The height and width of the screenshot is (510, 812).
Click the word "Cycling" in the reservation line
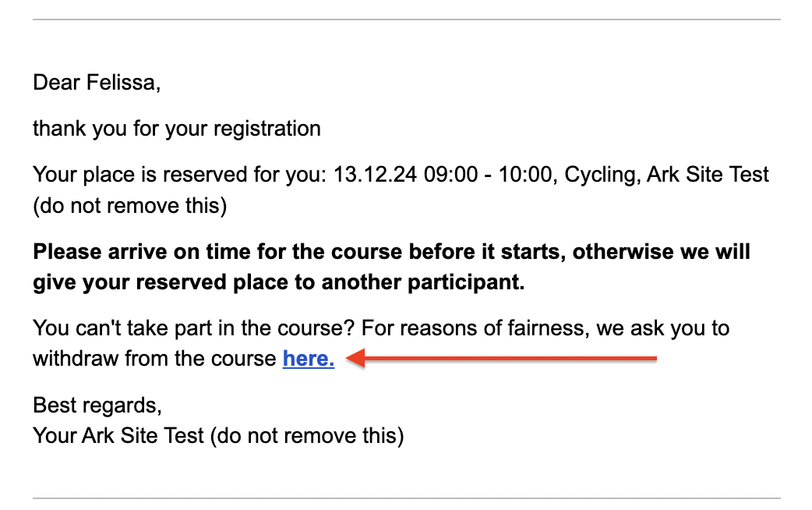[x=600, y=175]
